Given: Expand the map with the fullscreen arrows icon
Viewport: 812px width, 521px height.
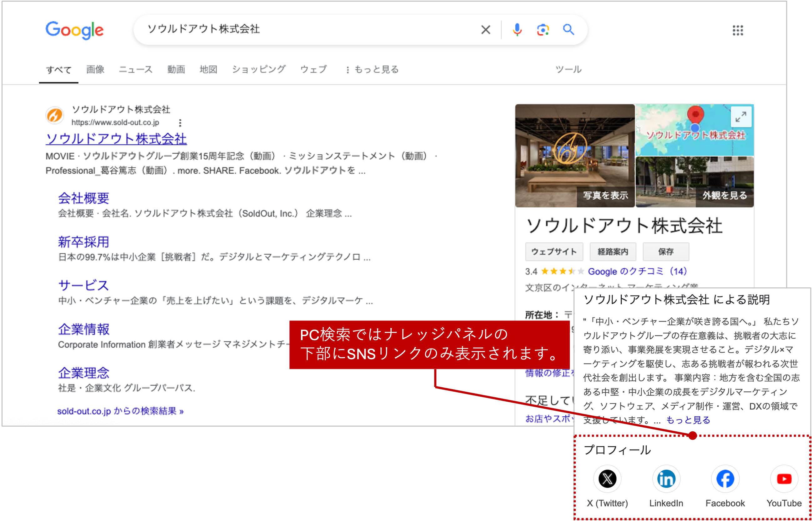Looking at the screenshot, I should coord(742,117).
